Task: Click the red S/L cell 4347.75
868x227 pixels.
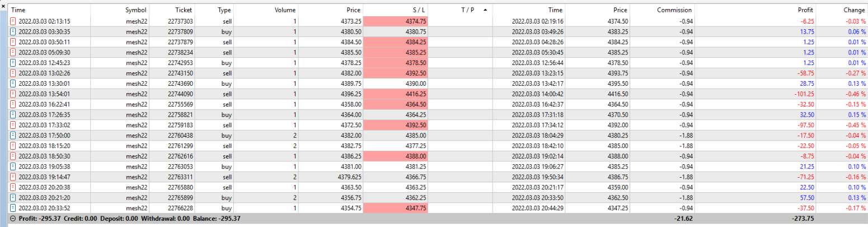Action: [395, 208]
